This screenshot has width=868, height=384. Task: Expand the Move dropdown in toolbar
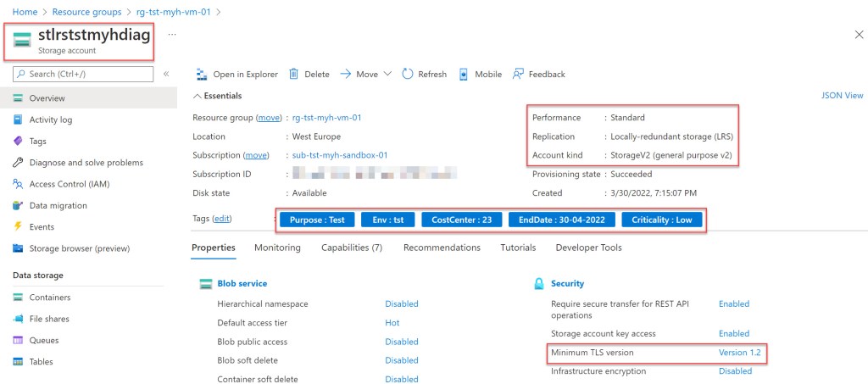click(387, 75)
